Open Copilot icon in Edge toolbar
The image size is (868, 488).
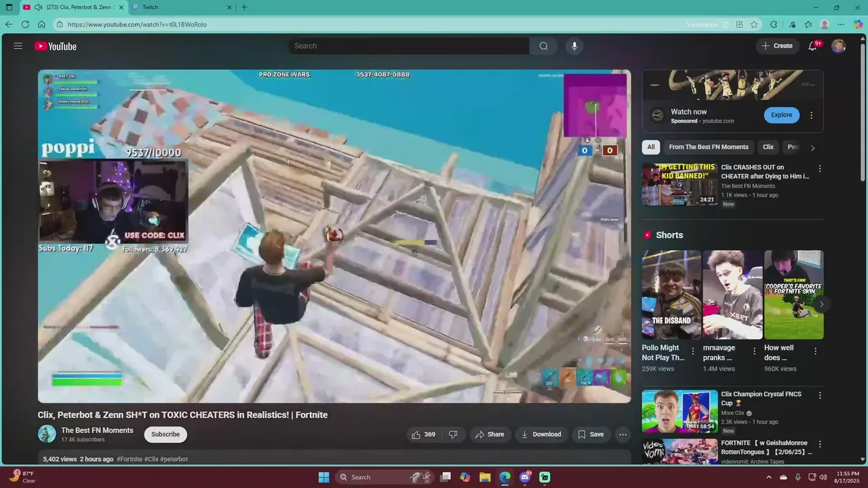(x=858, y=24)
